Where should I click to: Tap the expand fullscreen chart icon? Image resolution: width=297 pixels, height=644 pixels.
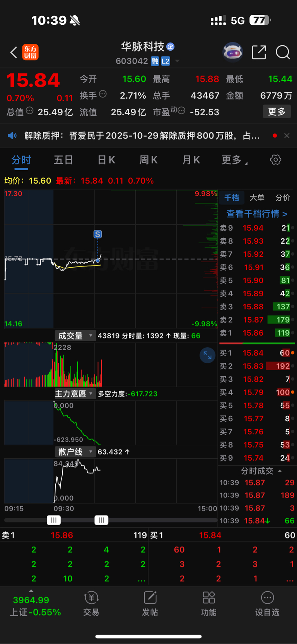(x=208, y=355)
